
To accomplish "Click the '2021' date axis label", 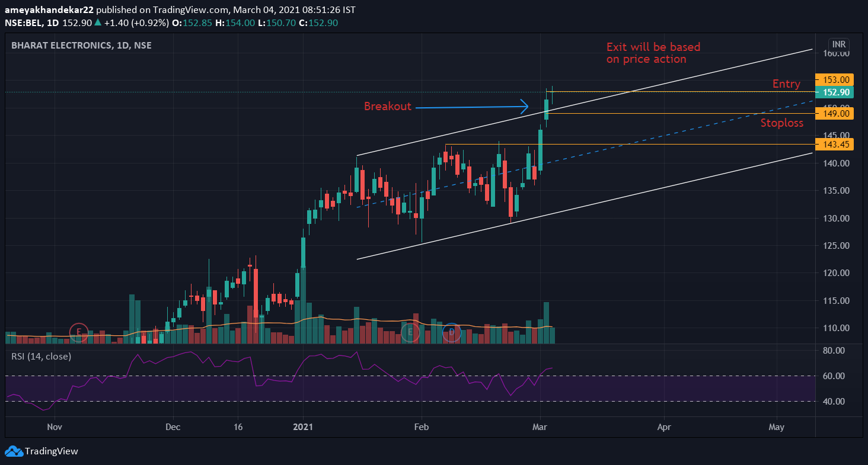I will (303, 426).
